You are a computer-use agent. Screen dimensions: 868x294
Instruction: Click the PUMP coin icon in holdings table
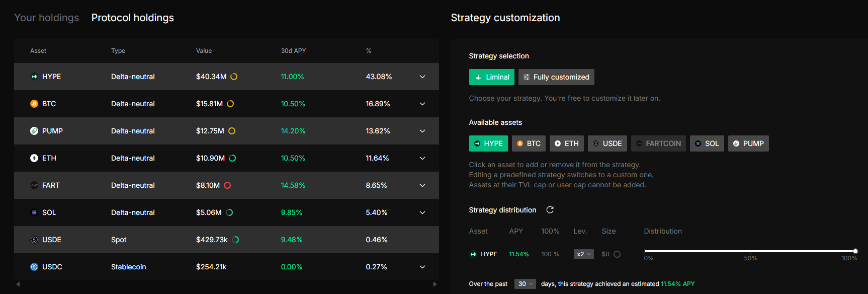34,131
